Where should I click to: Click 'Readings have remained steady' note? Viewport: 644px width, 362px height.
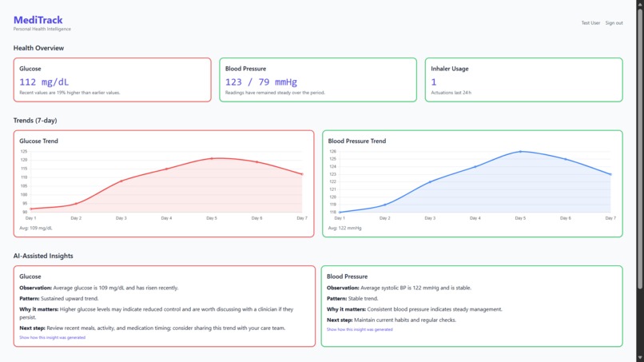click(275, 93)
